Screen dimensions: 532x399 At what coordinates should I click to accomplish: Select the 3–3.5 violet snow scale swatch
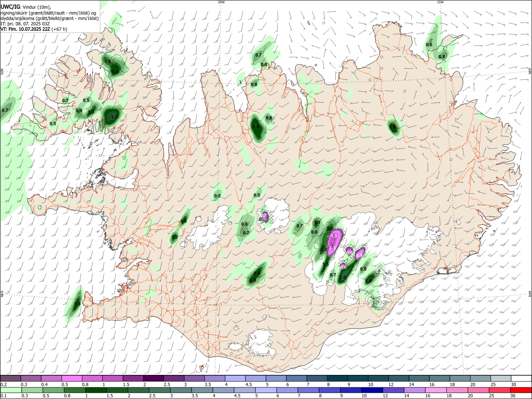tap(194, 379)
